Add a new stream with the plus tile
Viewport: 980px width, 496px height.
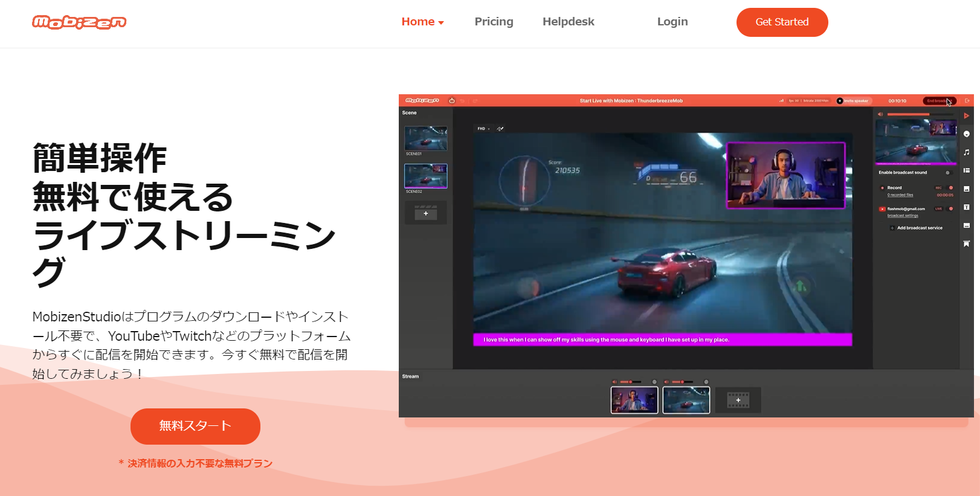[738, 400]
